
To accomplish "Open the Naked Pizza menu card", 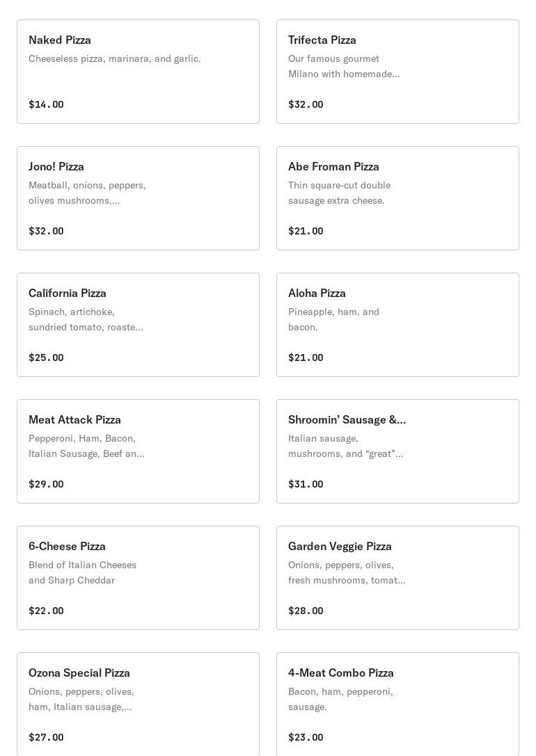I will [138, 72].
